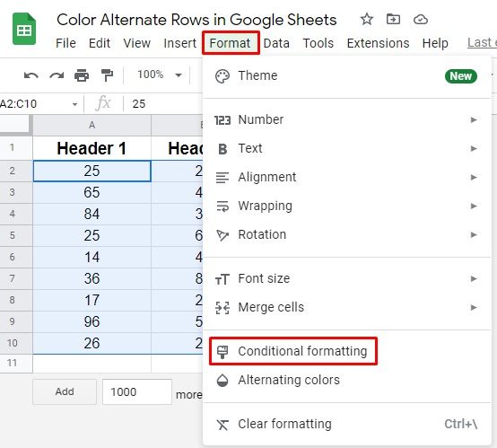Open the Extensions menu
This screenshot has height=448, width=497.
pyautogui.click(x=379, y=43)
